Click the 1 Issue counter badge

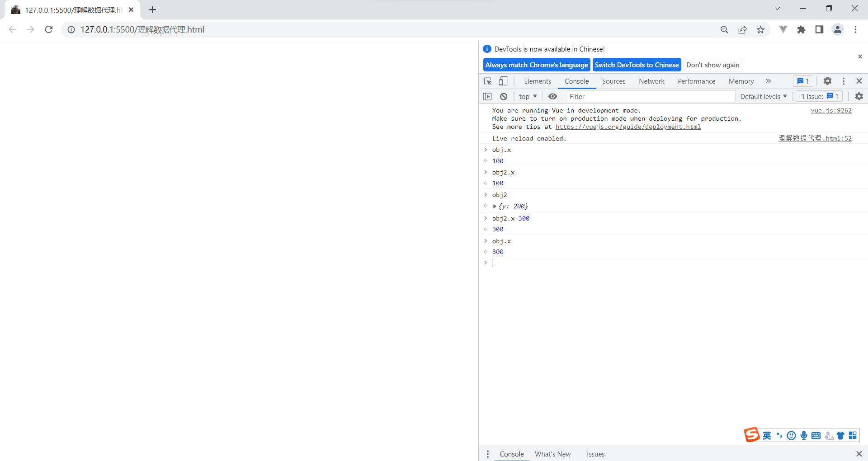pos(819,96)
